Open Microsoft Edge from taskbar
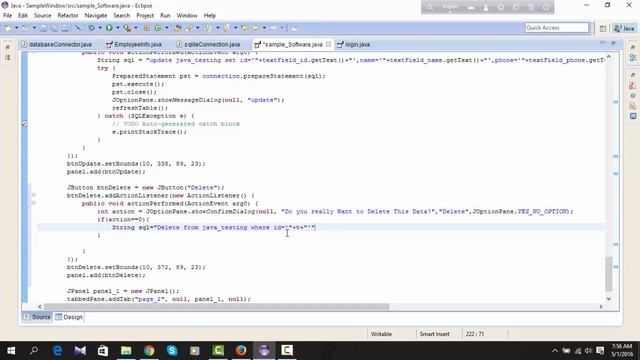The image size is (640, 360). coord(58,350)
